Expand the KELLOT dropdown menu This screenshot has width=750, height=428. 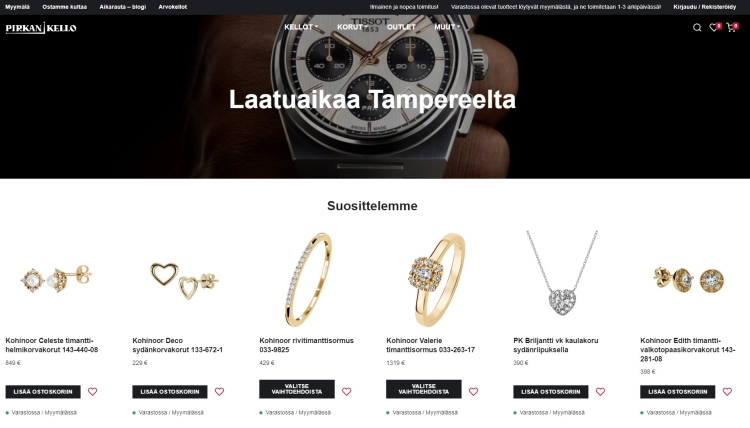click(301, 27)
